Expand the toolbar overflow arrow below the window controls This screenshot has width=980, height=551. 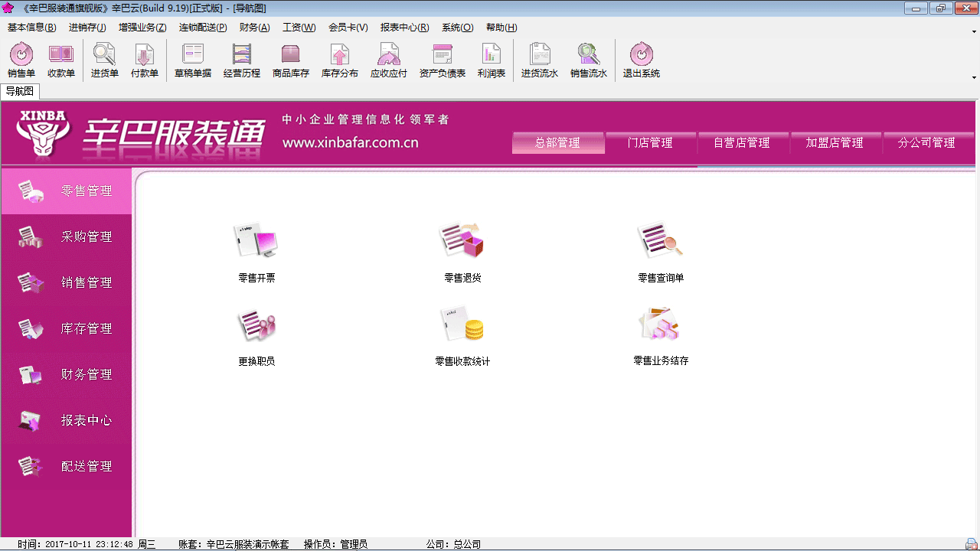click(x=974, y=77)
